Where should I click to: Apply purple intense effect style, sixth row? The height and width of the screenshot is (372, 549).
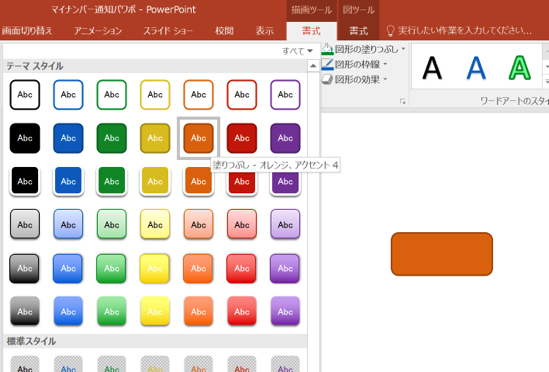pyautogui.click(x=285, y=311)
